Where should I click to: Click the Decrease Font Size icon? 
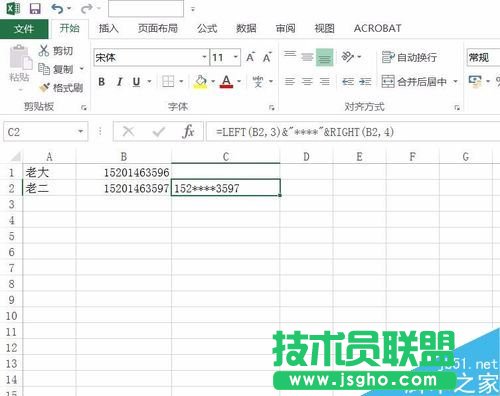point(267,57)
